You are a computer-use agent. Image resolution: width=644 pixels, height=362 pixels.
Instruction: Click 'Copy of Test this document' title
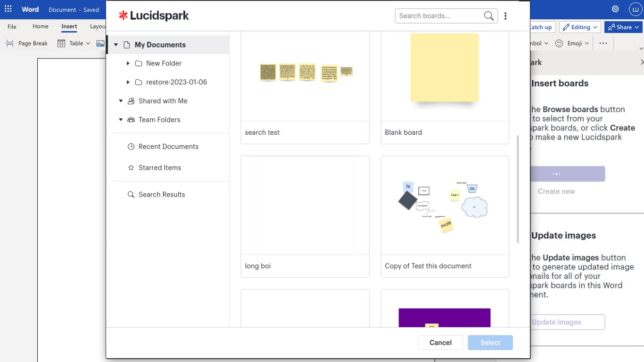[428, 266]
